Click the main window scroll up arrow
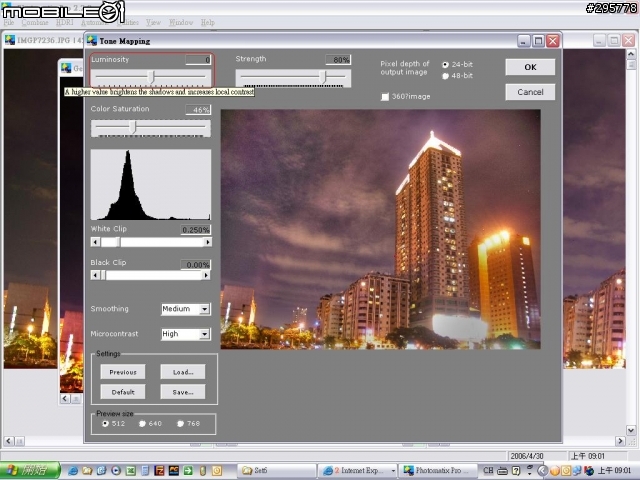The height and width of the screenshot is (480, 640). 631,54
